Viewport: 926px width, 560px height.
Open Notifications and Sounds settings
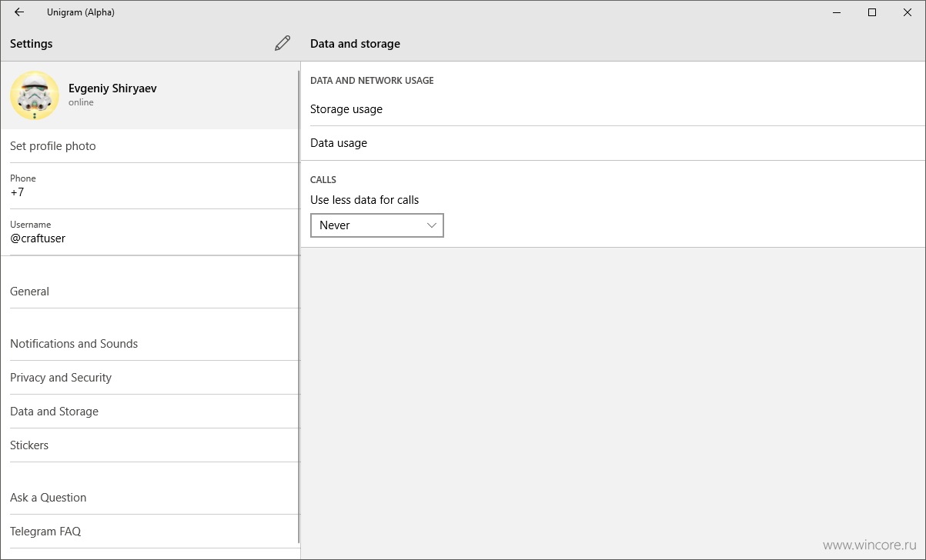[x=150, y=344]
